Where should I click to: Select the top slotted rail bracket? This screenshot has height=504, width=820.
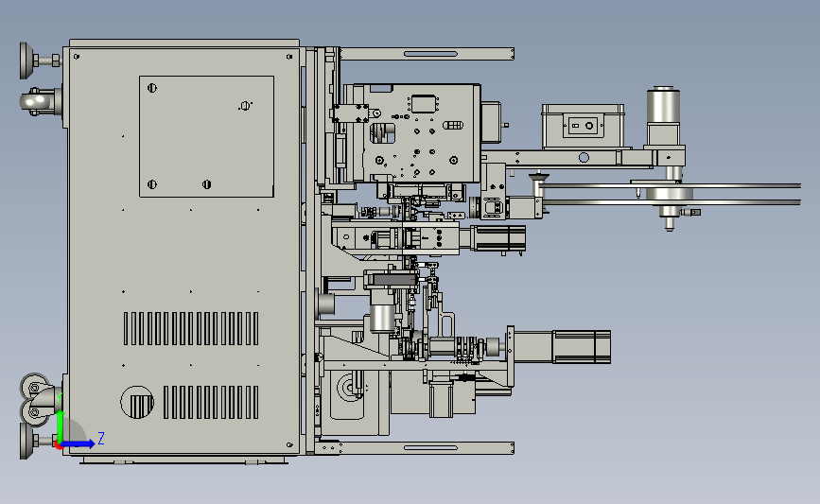[427, 54]
